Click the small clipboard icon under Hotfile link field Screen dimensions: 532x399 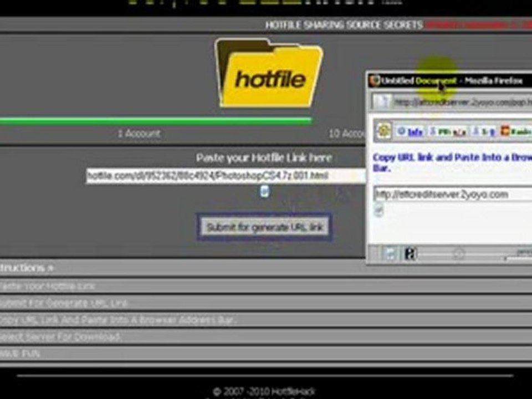265,191
